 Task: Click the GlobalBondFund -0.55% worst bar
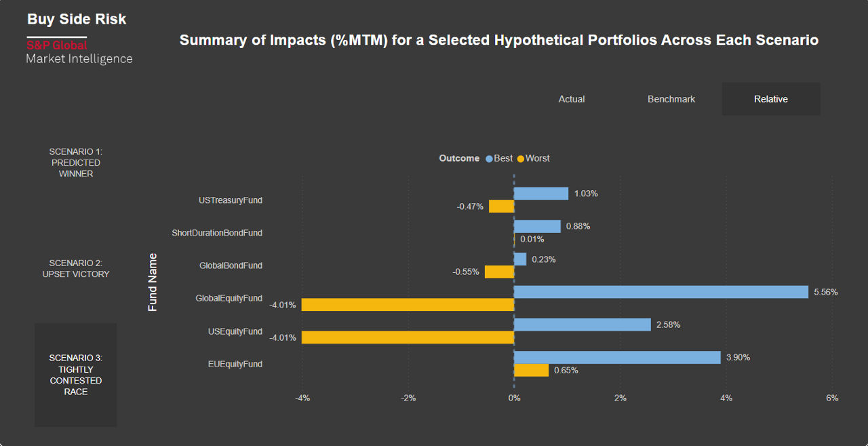coord(500,272)
